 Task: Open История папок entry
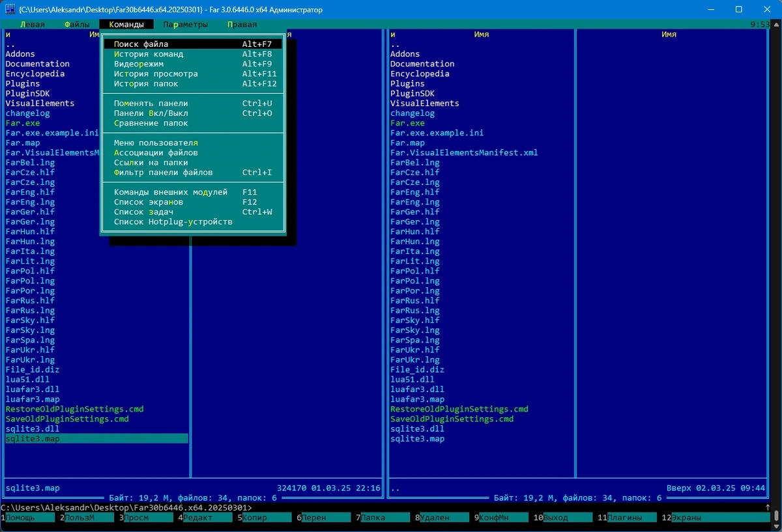point(193,83)
